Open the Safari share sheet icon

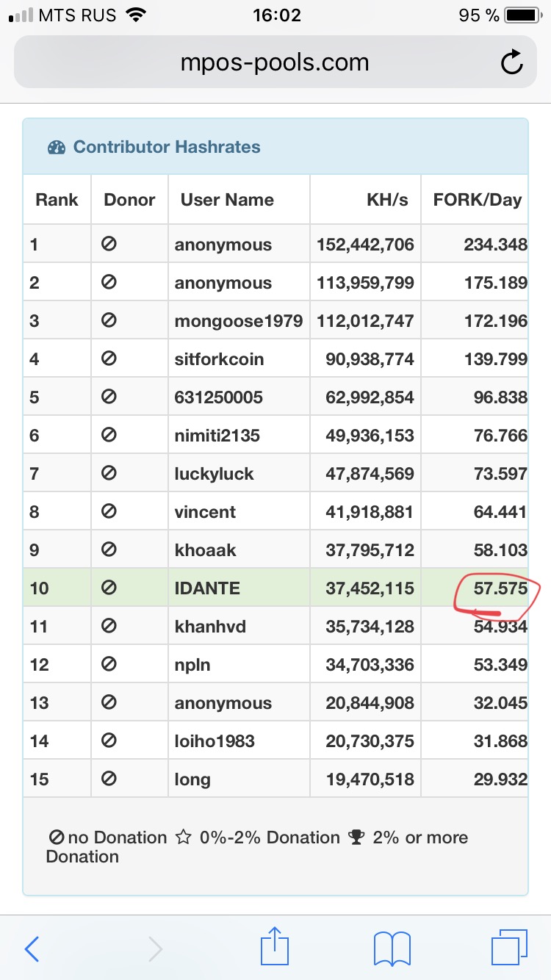[275, 946]
